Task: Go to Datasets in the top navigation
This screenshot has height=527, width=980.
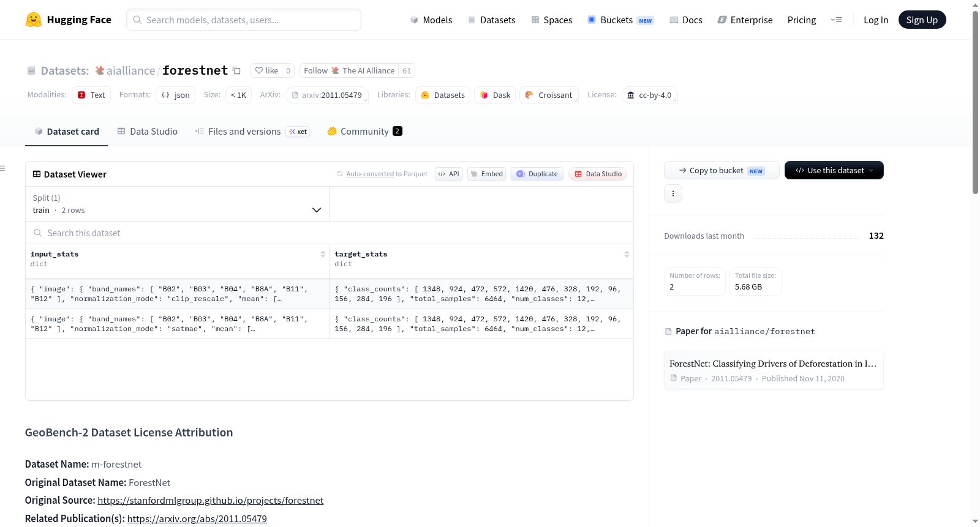Action: click(x=491, y=20)
